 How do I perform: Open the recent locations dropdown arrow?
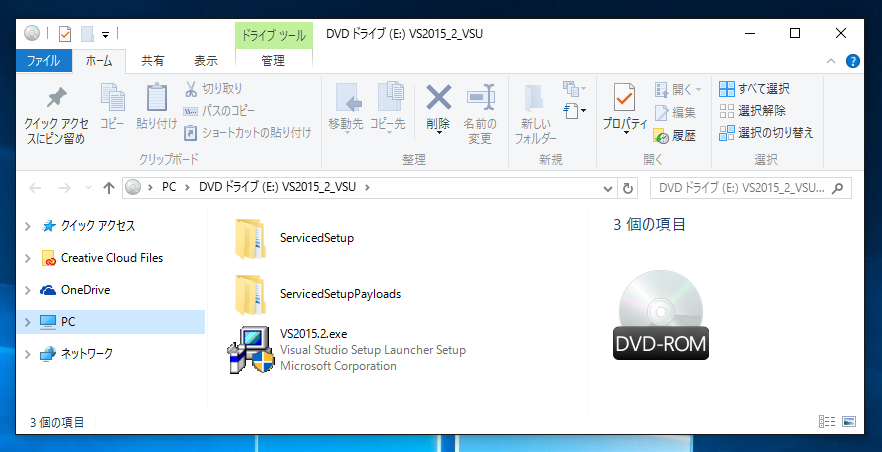click(88, 187)
